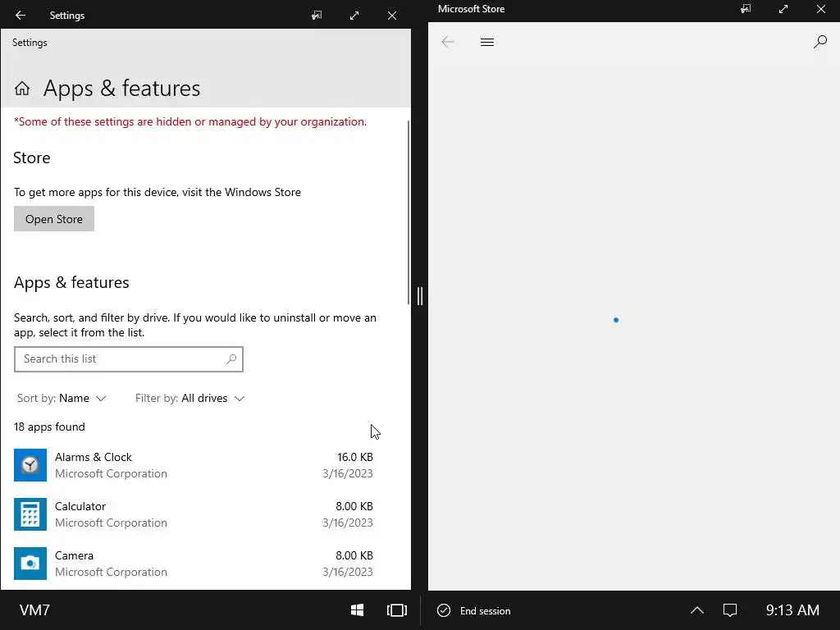The image size is (840, 630).
Task: Click the Open Store button
Action: pos(54,219)
